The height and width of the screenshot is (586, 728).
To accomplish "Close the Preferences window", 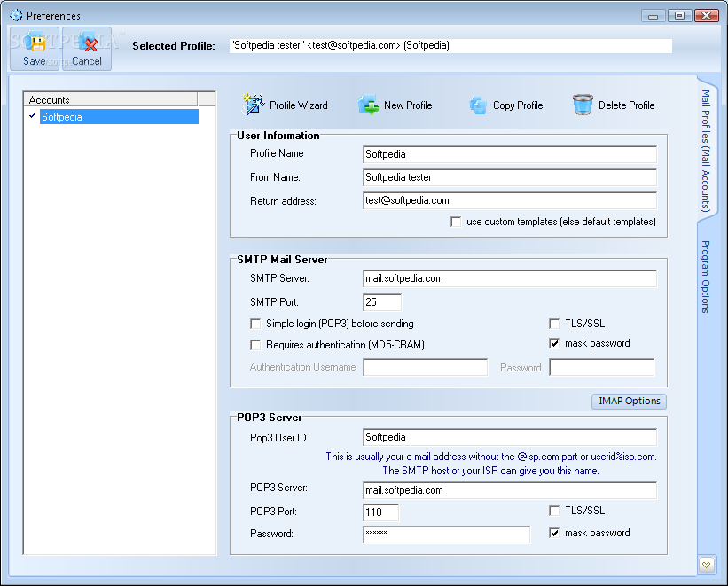I will point(706,16).
